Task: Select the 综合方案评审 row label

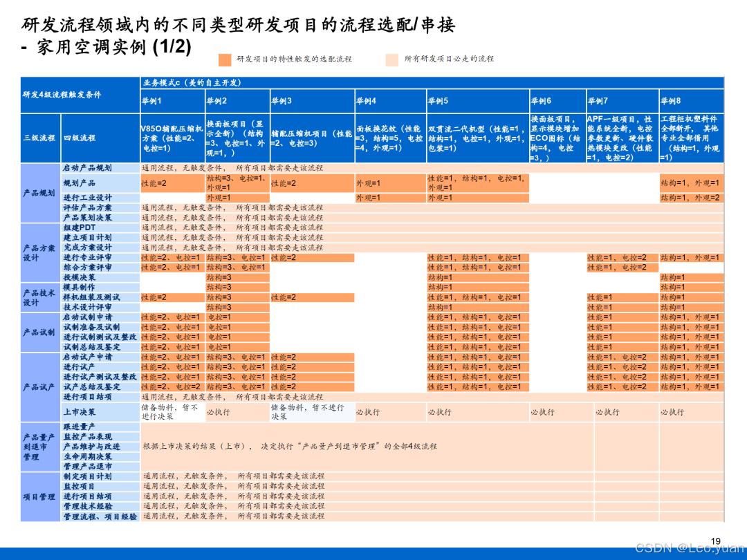Action: coord(100,268)
